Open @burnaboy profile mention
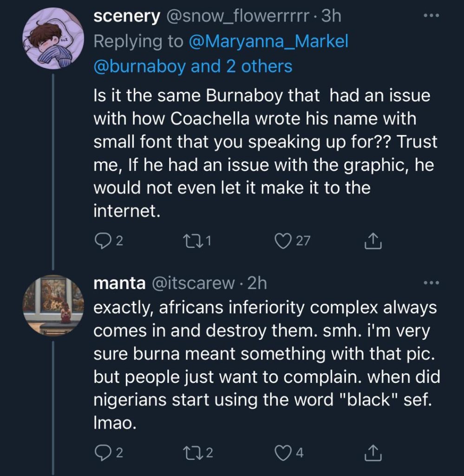Viewport: 464px width, 476px height. [x=139, y=66]
